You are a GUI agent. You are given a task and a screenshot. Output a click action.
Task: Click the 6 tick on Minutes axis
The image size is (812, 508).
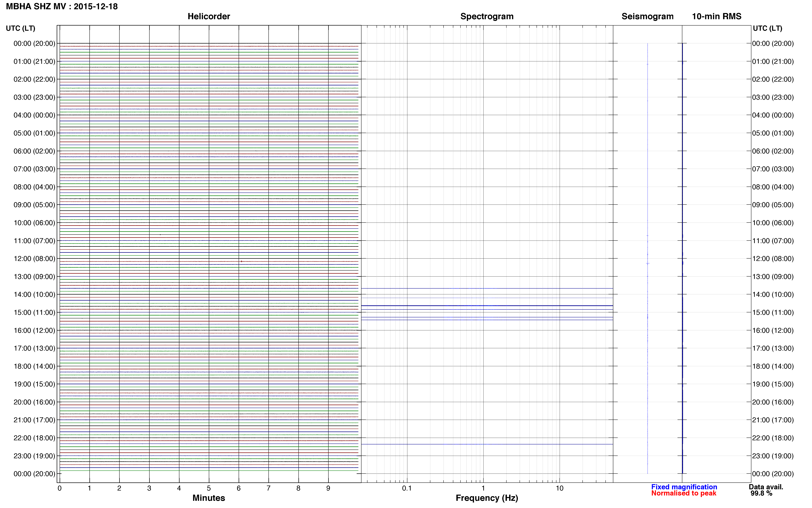coord(239,488)
